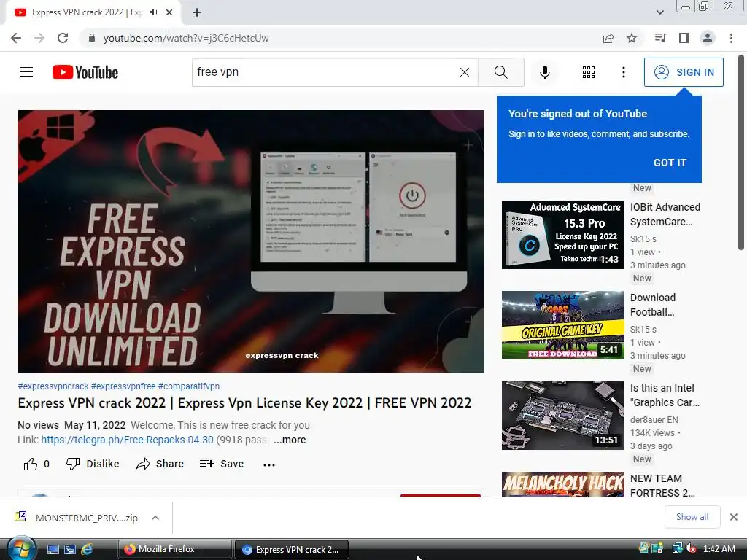Open a new browser tab
This screenshot has width=747, height=560.
(197, 12)
